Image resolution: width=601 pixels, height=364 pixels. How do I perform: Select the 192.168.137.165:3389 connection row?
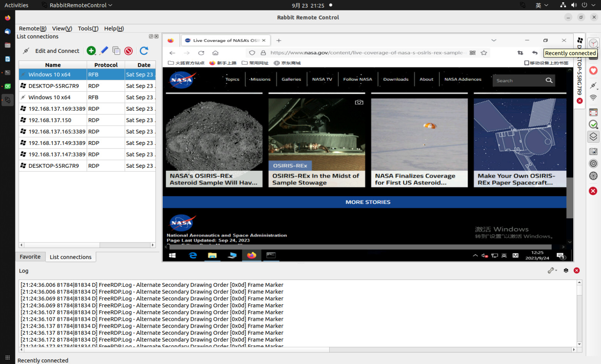point(87,131)
